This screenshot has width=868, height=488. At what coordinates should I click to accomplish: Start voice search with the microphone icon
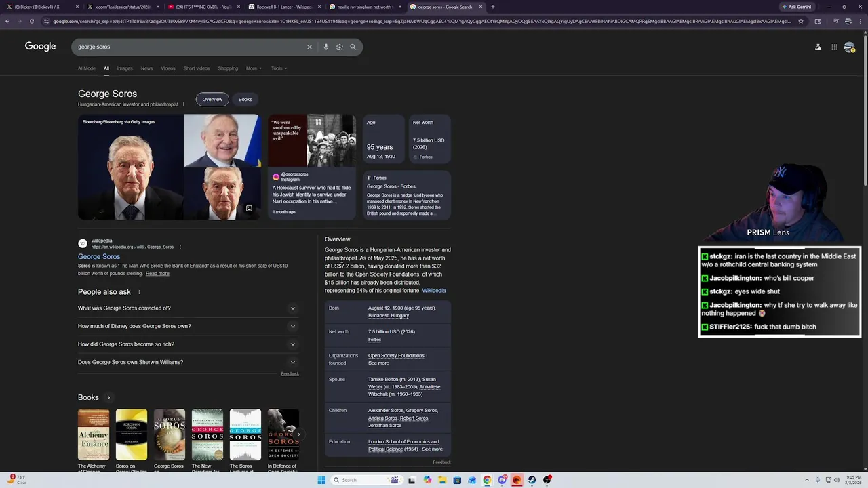click(x=326, y=47)
